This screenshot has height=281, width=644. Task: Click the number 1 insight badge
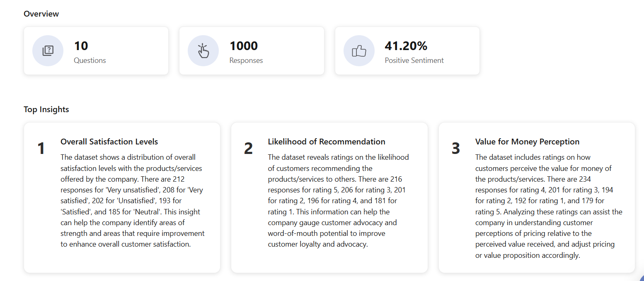click(41, 148)
